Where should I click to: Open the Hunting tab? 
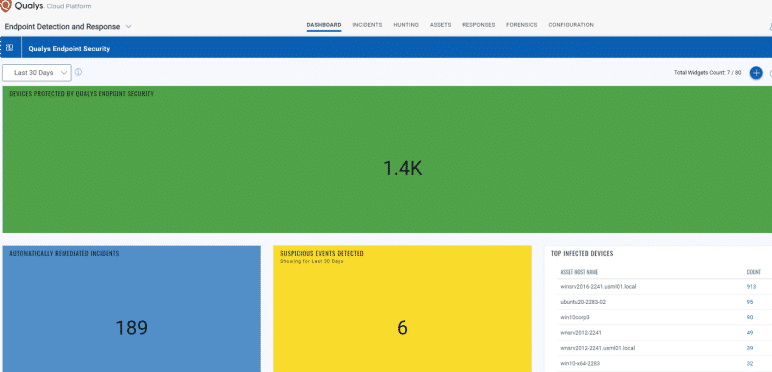(x=406, y=25)
